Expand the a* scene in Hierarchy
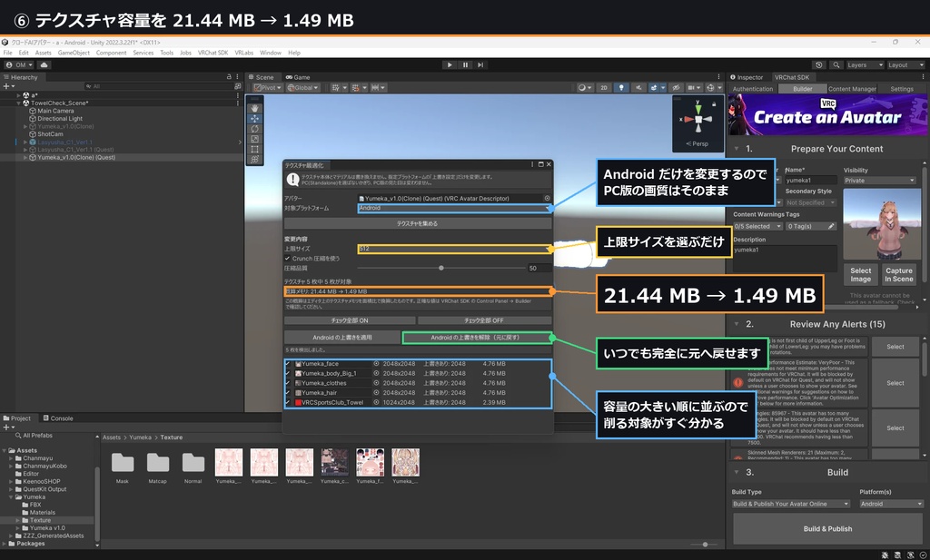 click(x=18, y=94)
